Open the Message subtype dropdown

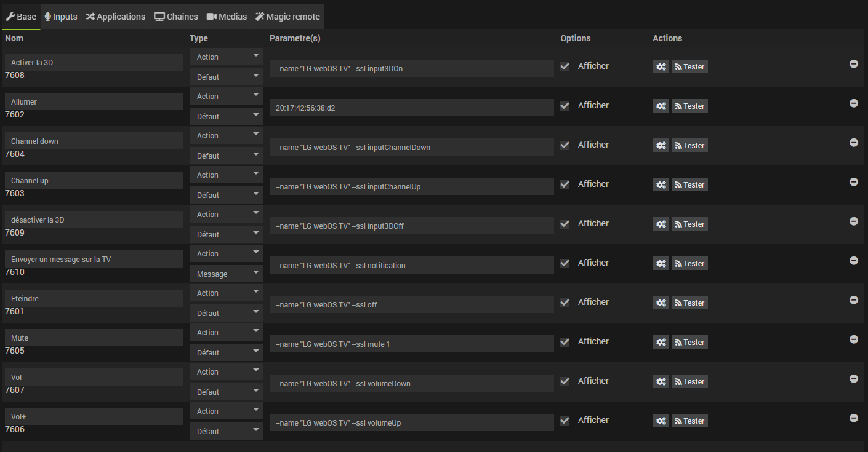pos(227,274)
